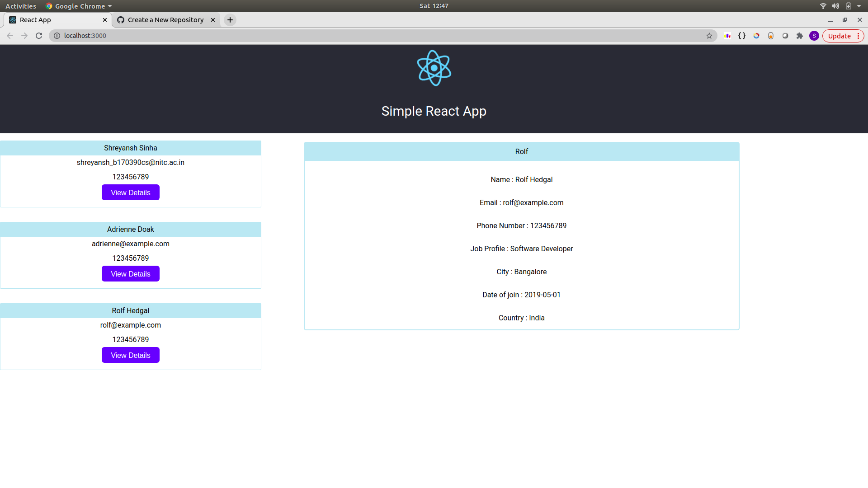Open the Activities menu
The height and width of the screenshot is (488, 868).
21,6
